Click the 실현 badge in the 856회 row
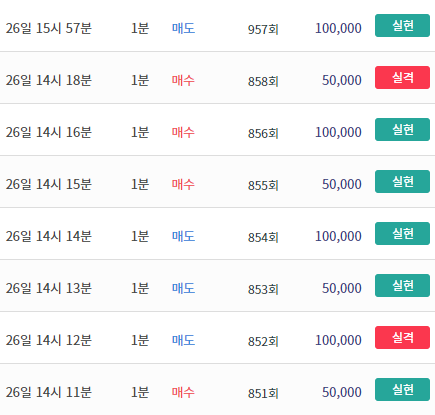Viewport: 435px width, 415px height. coord(402,130)
